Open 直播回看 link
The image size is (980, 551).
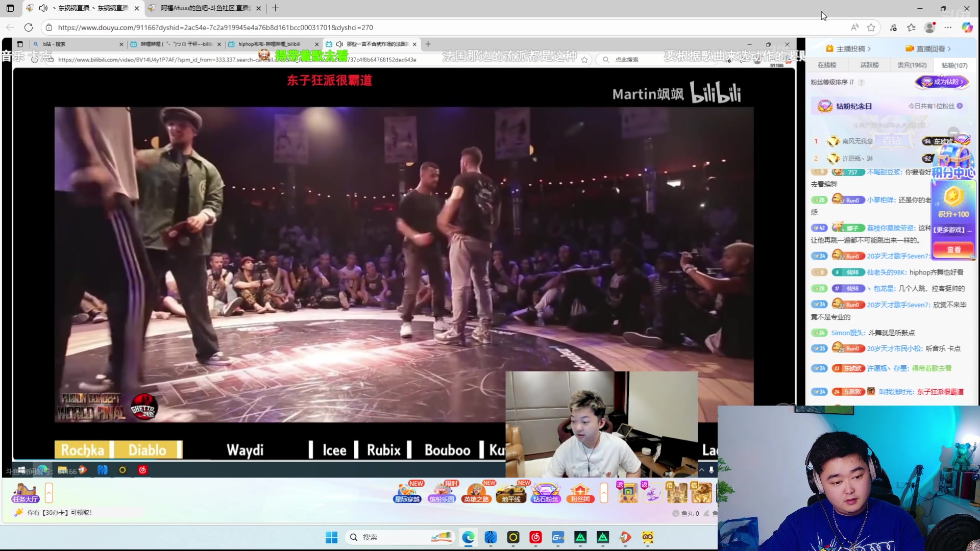tap(928, 49)
